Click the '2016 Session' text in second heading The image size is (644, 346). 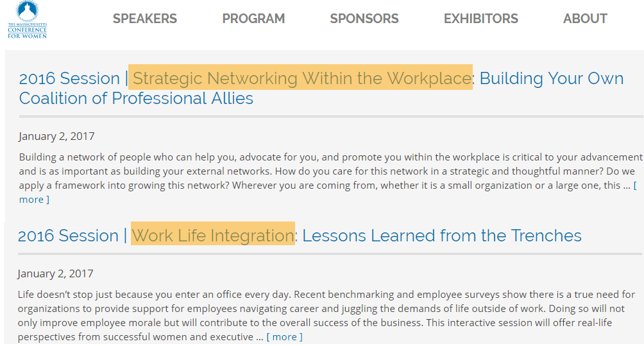[x=68, y=236]
